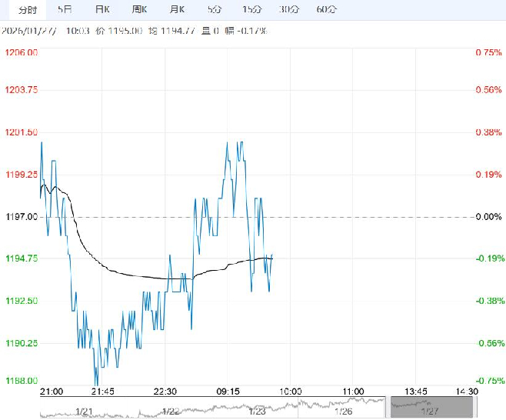Image resolution: width=506 pixels, height=420 pixels.
Task: Switch to the 月K monthly chart
Action: (x=177, y=10)
